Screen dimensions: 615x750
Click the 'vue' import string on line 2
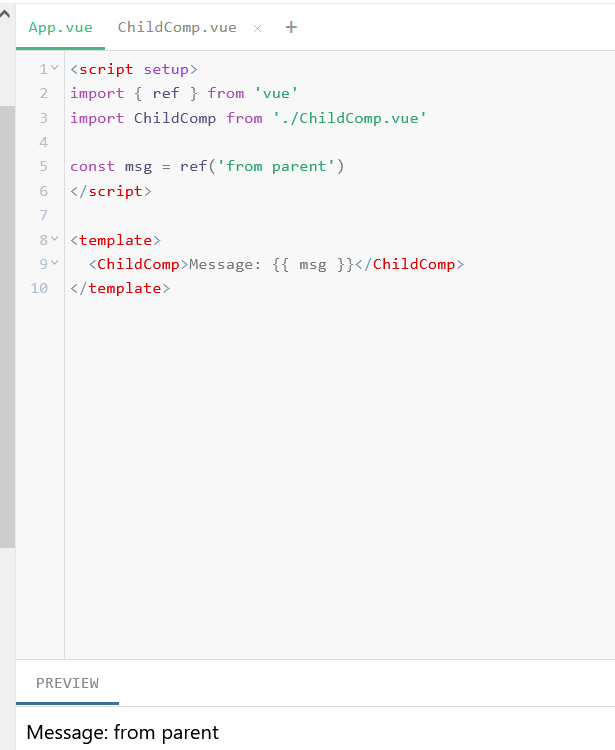coord(276,93)
